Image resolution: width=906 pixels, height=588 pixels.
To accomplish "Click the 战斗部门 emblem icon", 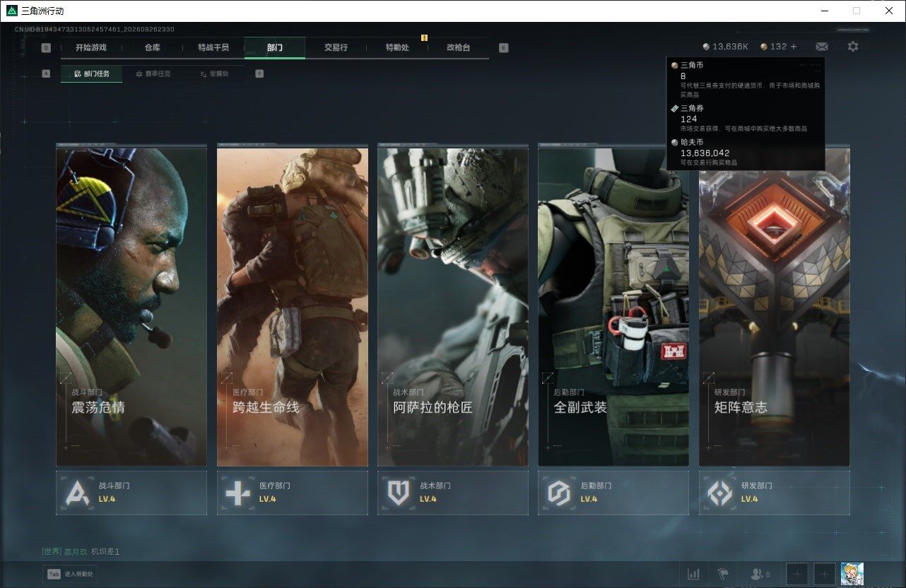I will 77,493.
